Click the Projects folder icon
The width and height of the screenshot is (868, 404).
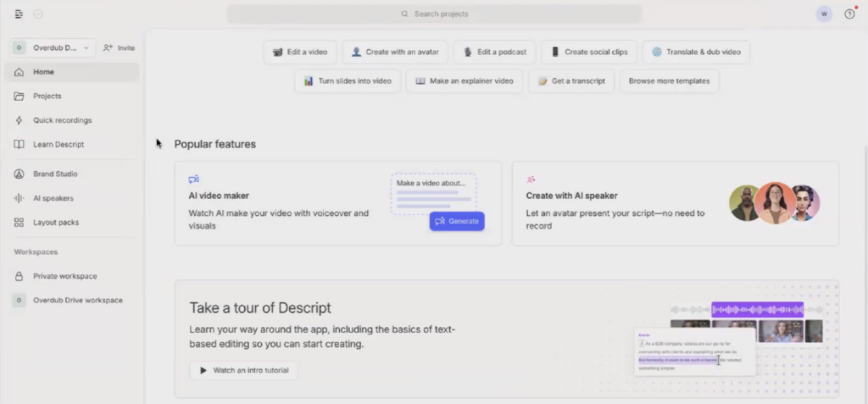19,96
